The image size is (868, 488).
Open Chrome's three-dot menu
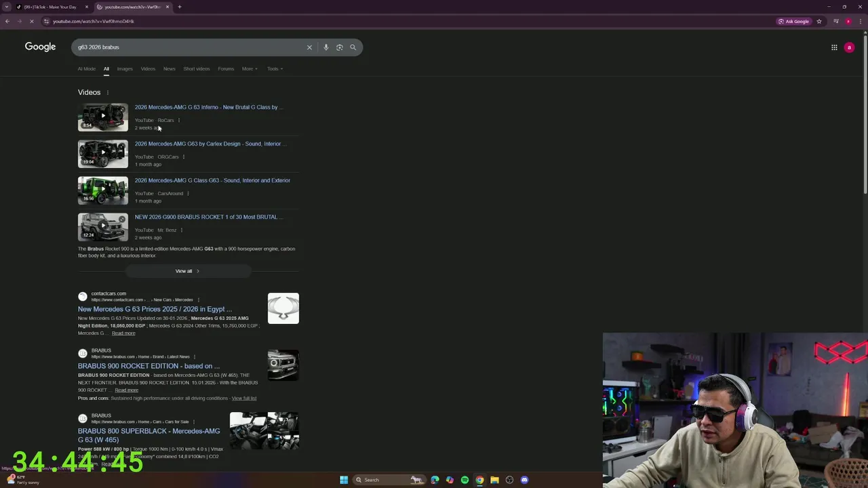point(859,21)
